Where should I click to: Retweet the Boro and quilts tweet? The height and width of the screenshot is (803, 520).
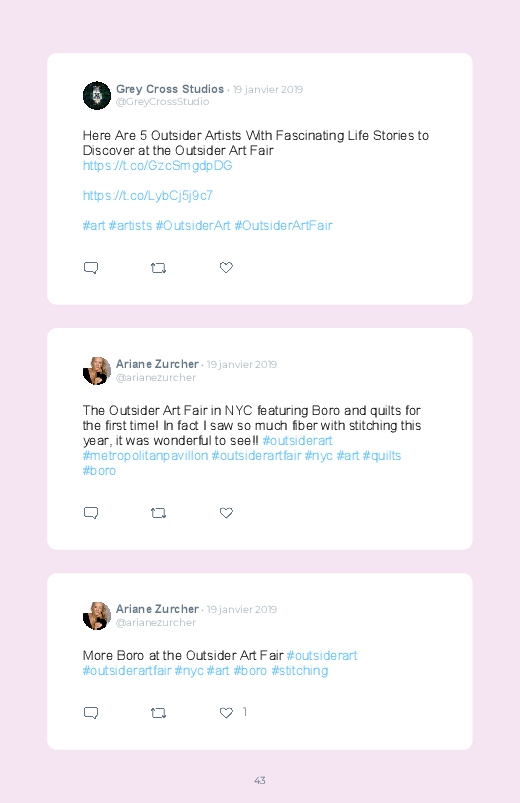tap(158, 513)
